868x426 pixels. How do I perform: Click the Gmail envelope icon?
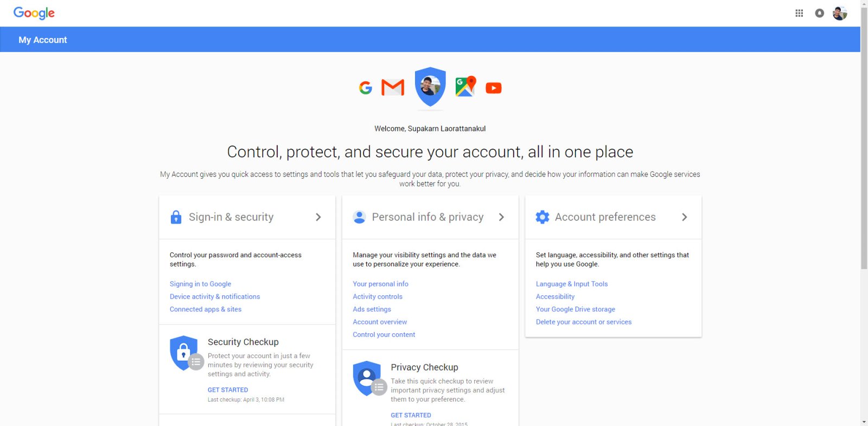coord(393,87)
